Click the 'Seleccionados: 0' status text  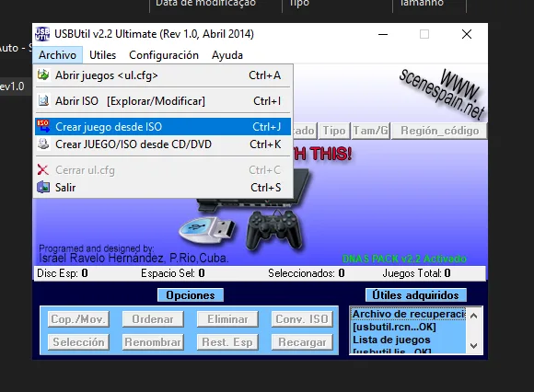pyautogui.click(x=307, y=273)
